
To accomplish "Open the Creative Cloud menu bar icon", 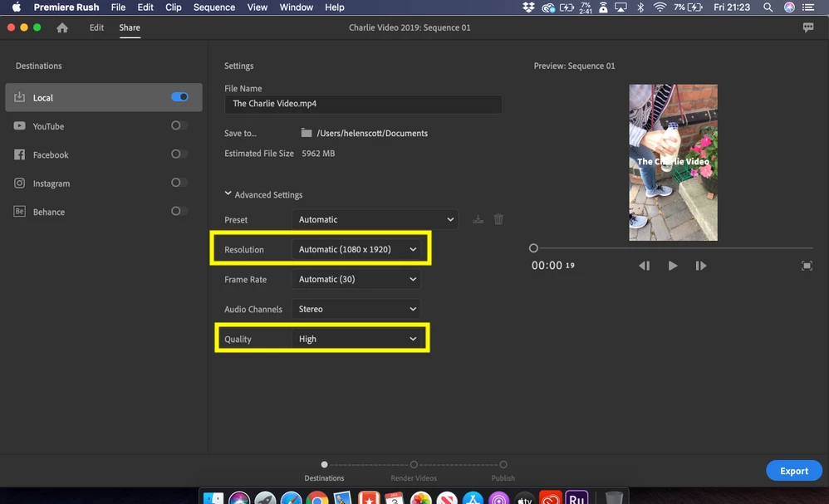I will coord(548,7).
